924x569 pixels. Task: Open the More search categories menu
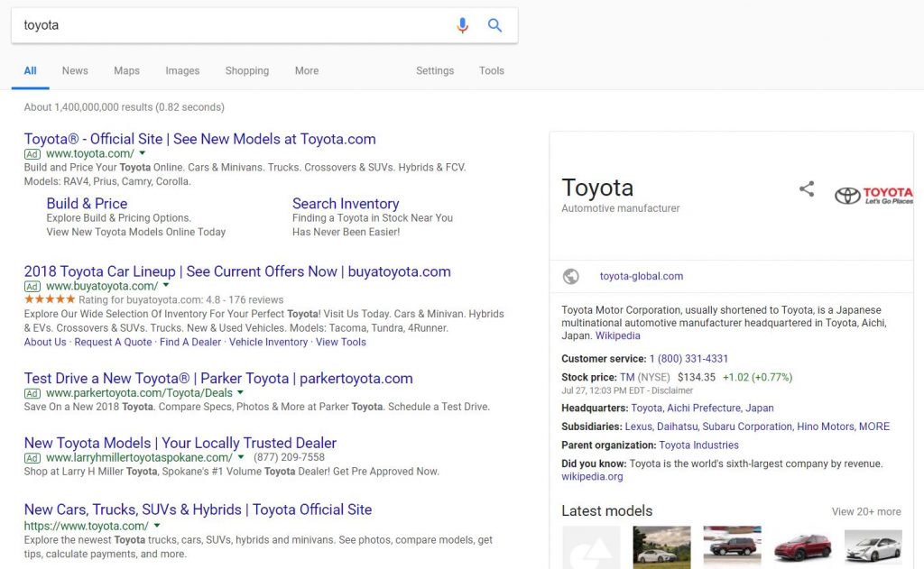[307, 70]
